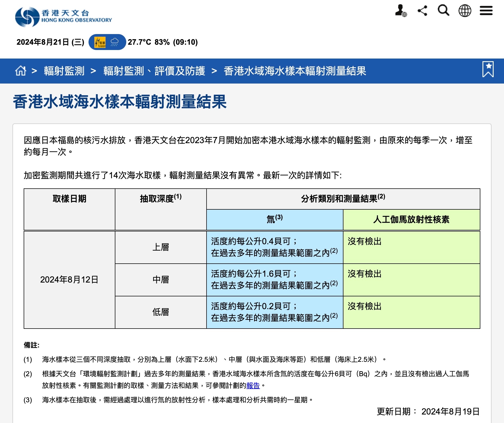Click the update date 2024年8月19日
Screen dimensions: 504x423
tap(451, 412)
